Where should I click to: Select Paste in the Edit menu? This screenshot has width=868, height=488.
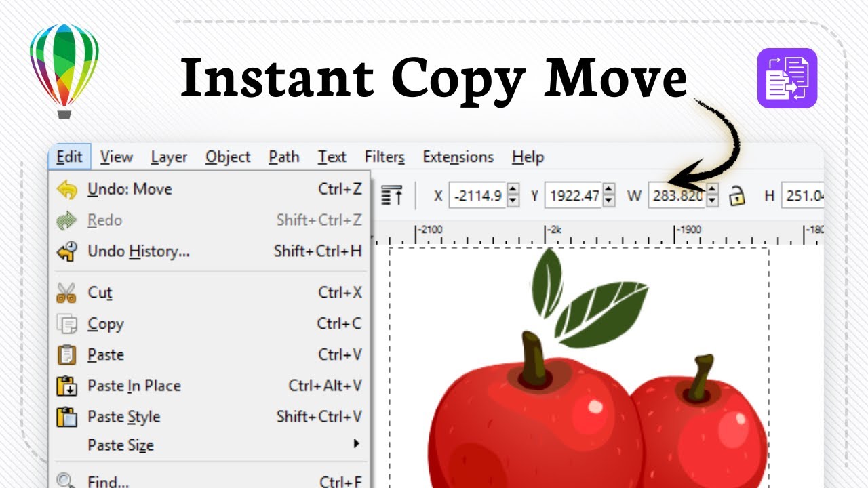click(x=210, y=354)
